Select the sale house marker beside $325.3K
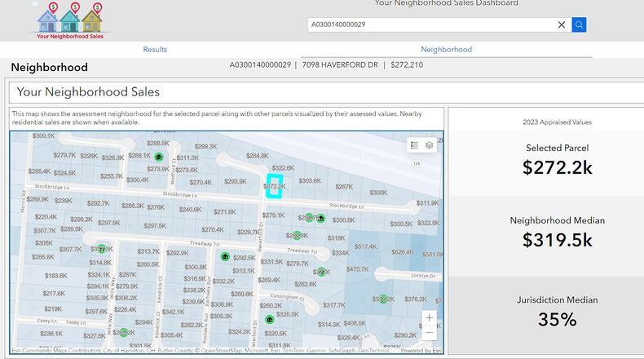Viewport: 644px width, 359px height. [x=270, y=320]
